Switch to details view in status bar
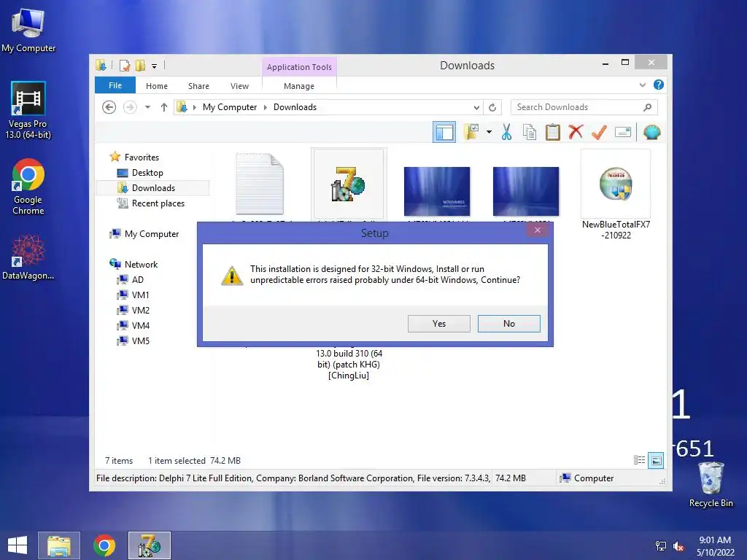 tap(639, 460)
